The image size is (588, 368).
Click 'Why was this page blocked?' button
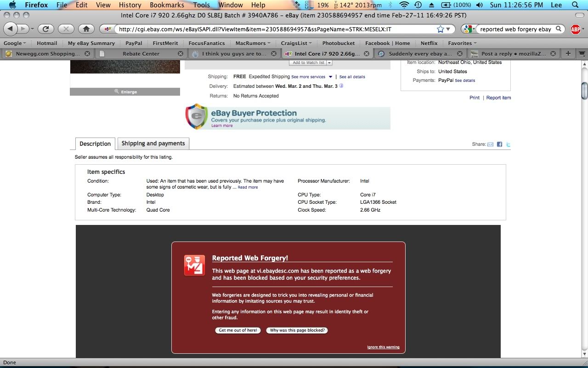297,330
